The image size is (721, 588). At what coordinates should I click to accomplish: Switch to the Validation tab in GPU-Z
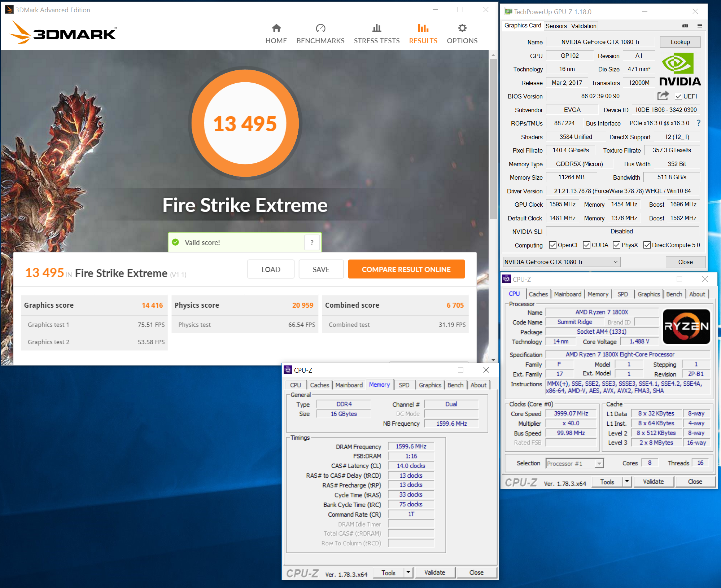(x=584, y=26)
